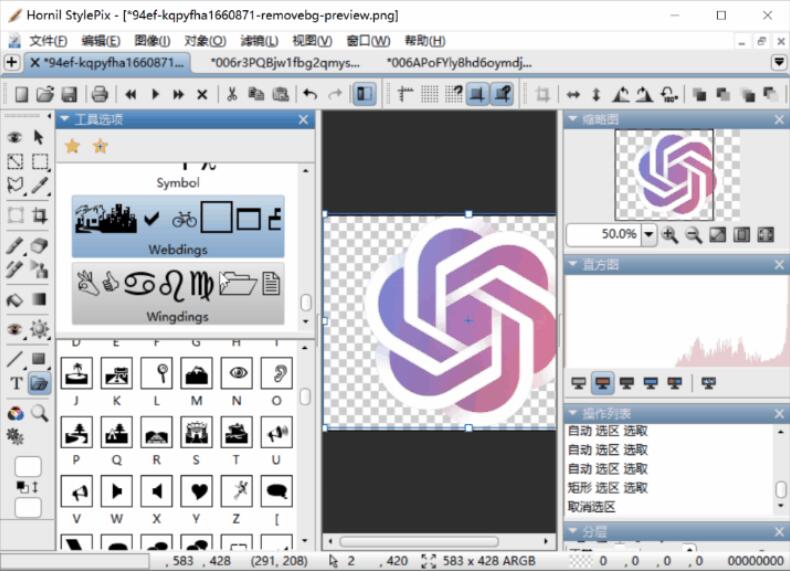Select the Line tool

[x=15, y=359]
